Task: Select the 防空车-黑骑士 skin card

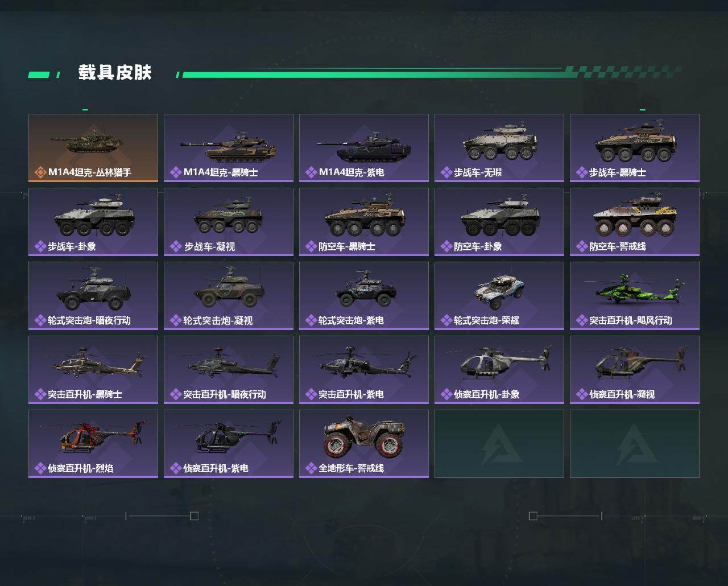Action: point(364,222)
